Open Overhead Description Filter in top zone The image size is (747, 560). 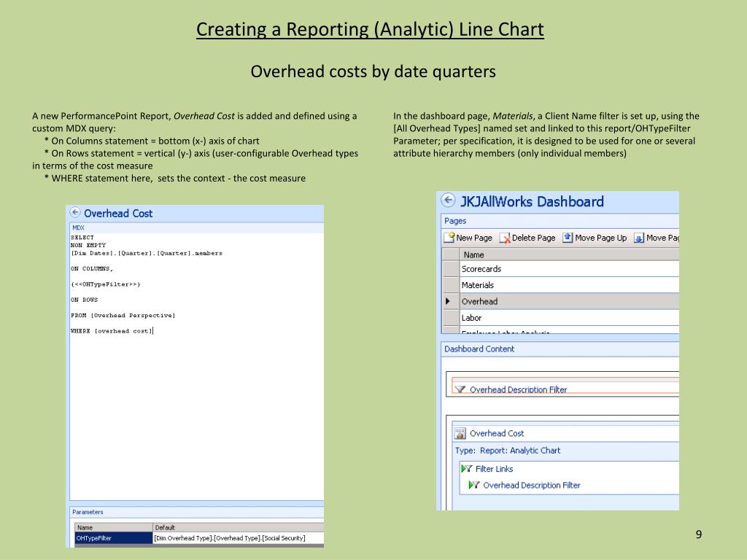[519, 389]
